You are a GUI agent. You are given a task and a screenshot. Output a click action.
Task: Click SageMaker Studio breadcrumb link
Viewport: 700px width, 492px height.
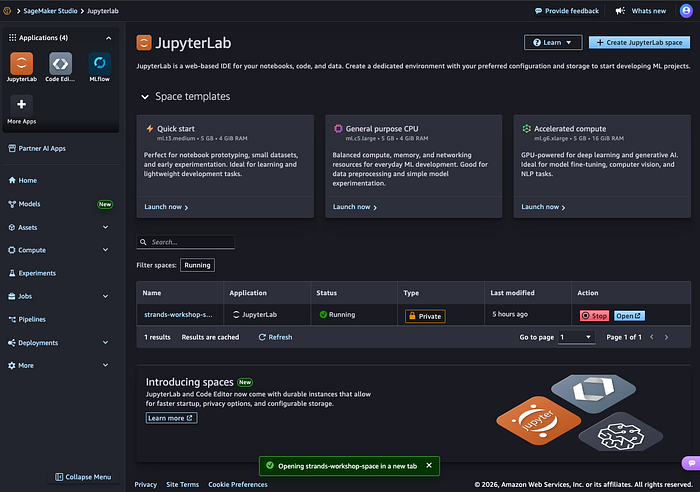tap(50, 11)
